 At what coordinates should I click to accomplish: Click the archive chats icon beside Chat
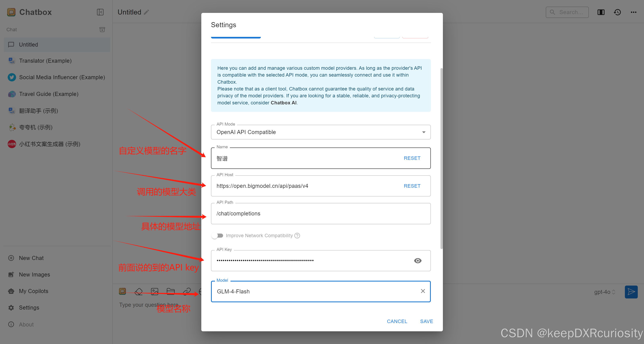(x=102, y=29)
